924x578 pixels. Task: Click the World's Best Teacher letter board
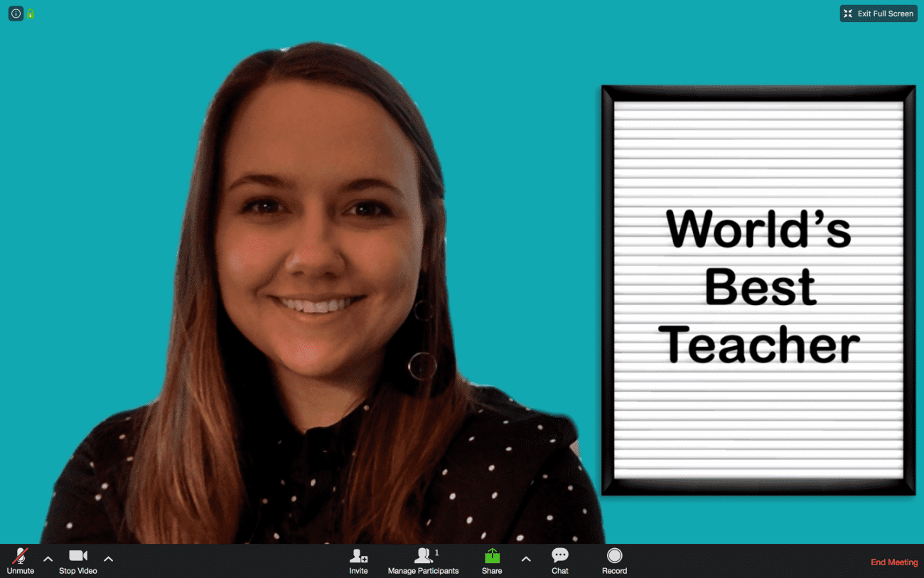tap(758, 288)
